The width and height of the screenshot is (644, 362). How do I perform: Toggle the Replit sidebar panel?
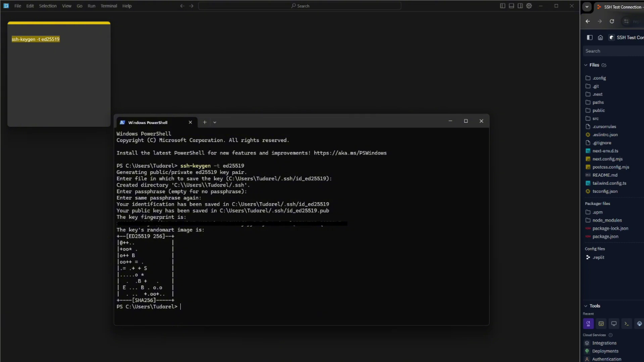[590, 37]
